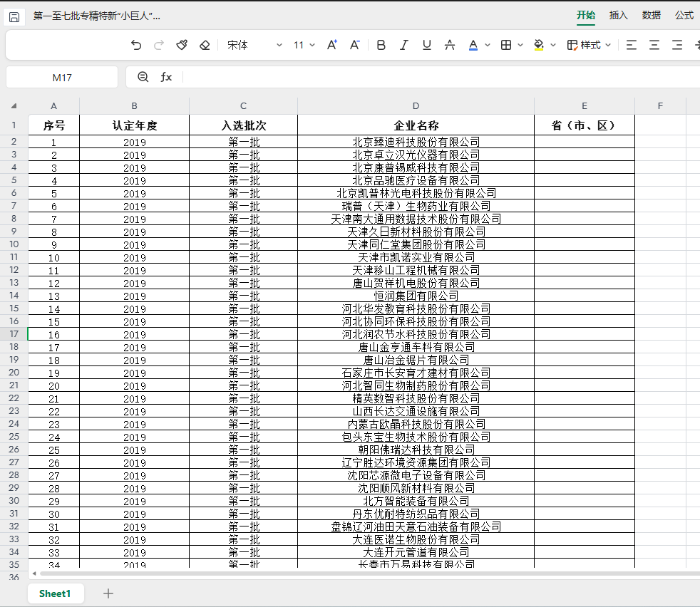Screen dimensions: 700x607
Task: Apply the fill color bucket
Action: point(539,45)
